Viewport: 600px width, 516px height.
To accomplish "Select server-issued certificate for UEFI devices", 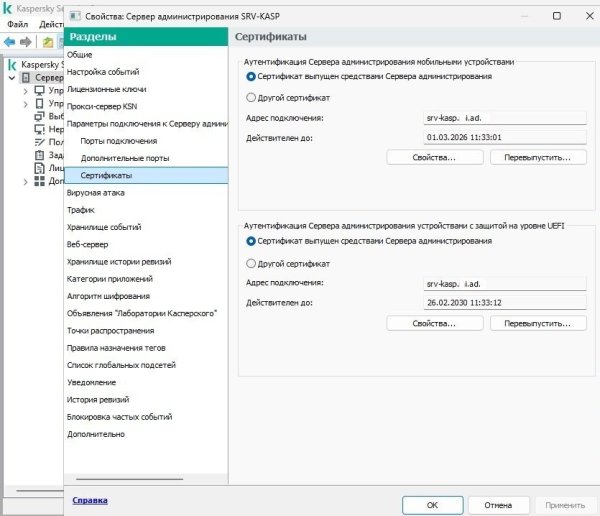I will [251, 241].
